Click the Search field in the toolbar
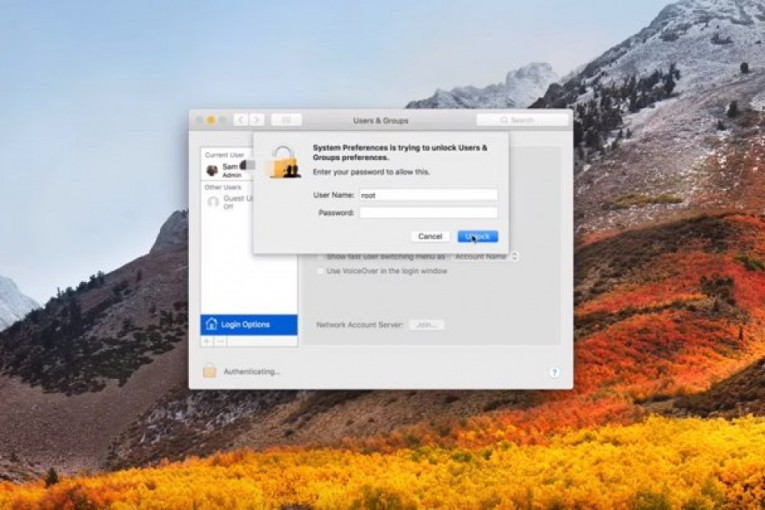The height and width of the screenshot is (510, 765). 520,120
